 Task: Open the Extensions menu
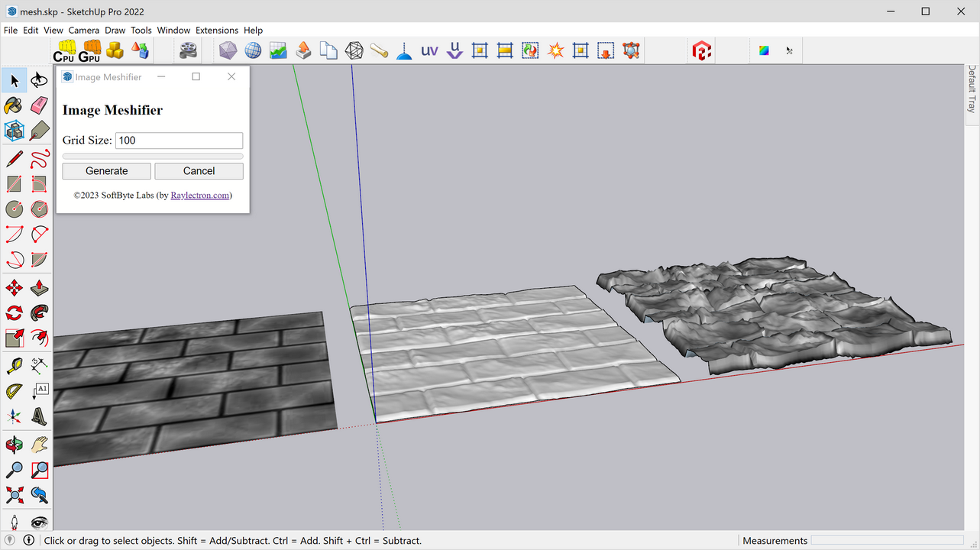[216, 30]
